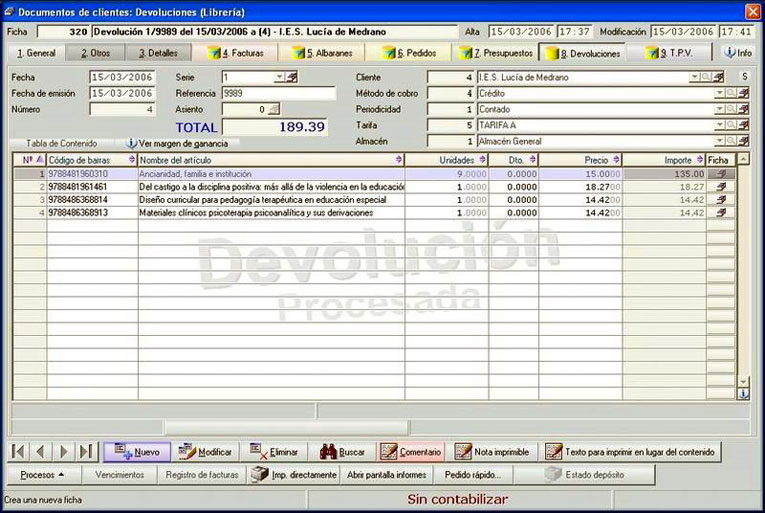Open the record card icon beside Serie
The width and height of the screenshot is (765, 513).
click(x=292, y=77)
